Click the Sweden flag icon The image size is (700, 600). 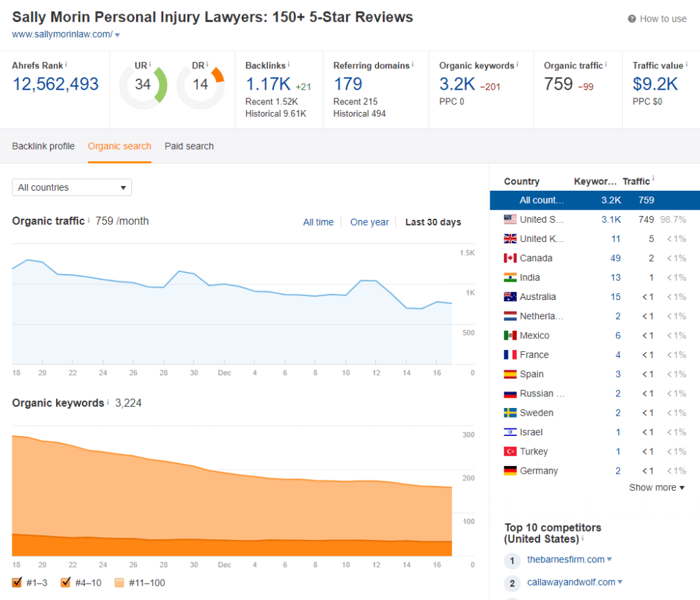click(510, 413)
